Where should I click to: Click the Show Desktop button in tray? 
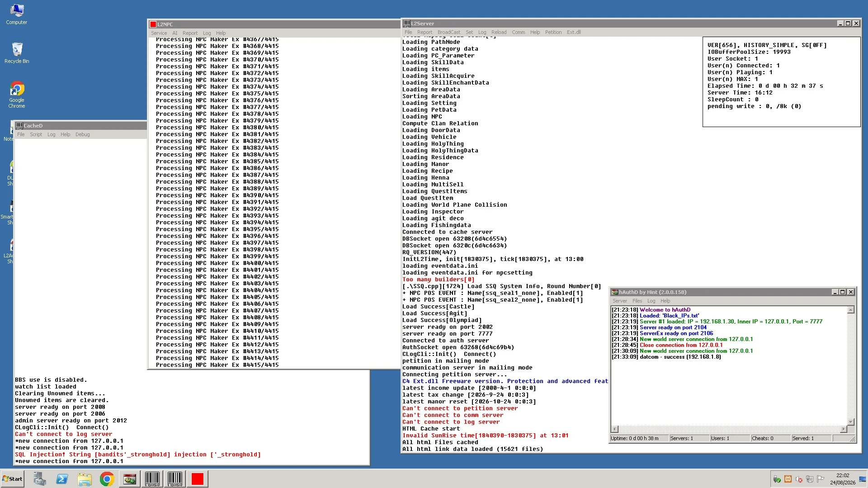[863, 479]
